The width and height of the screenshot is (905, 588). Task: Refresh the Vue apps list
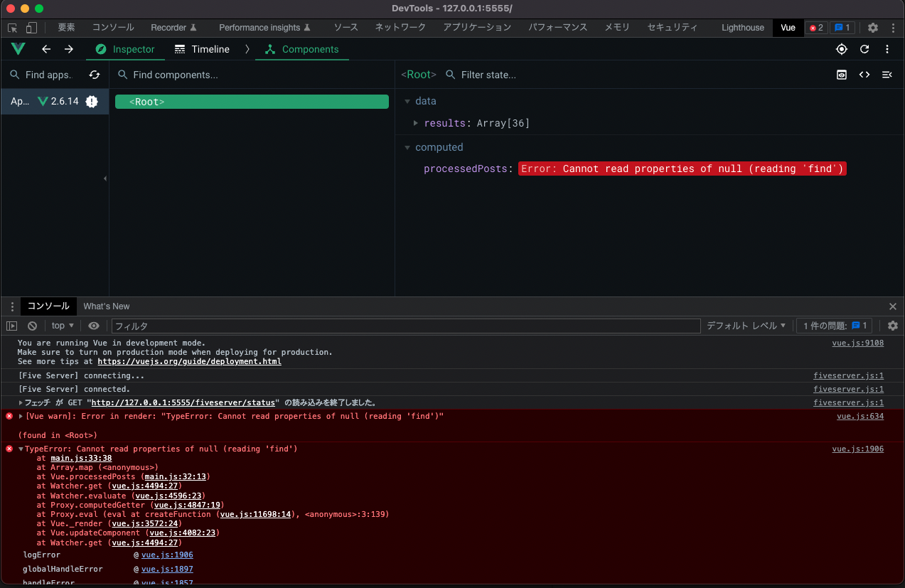(x=95, y=75)
